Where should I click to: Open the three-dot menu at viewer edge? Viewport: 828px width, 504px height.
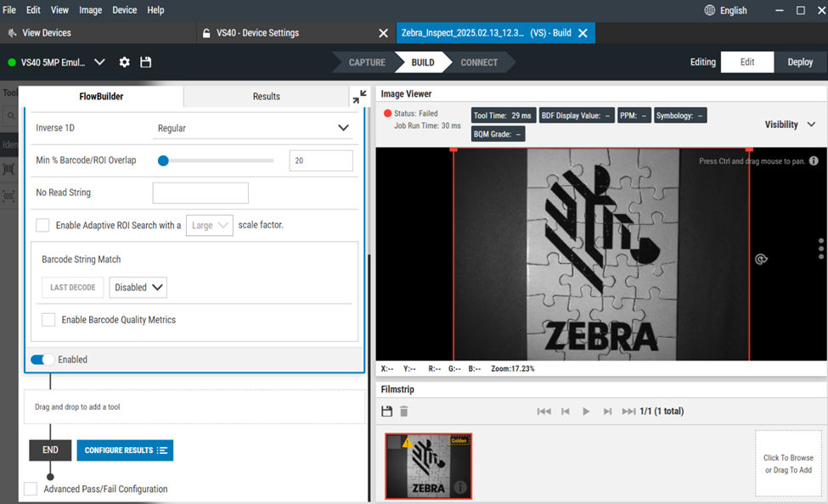pyautogui.click(x=820, y=249)
